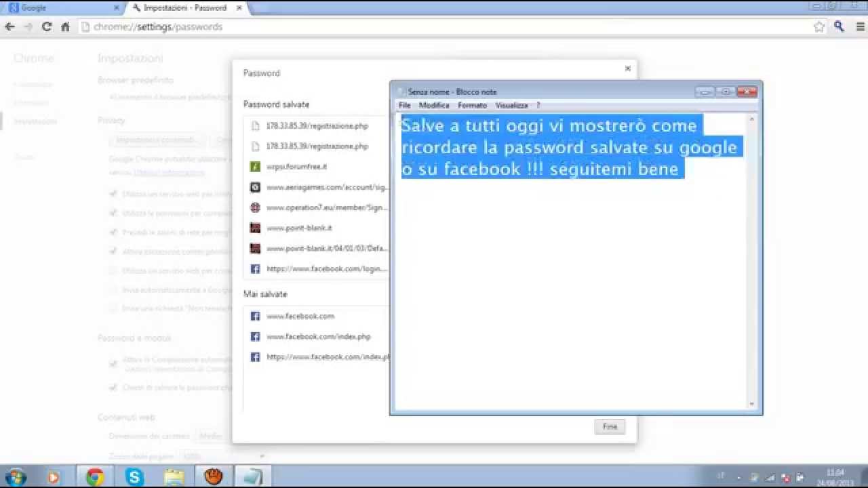Select https://www.facebook.com/index.ph... never-saved entry
Screen dimensions: 868x488
coord(317,357)
